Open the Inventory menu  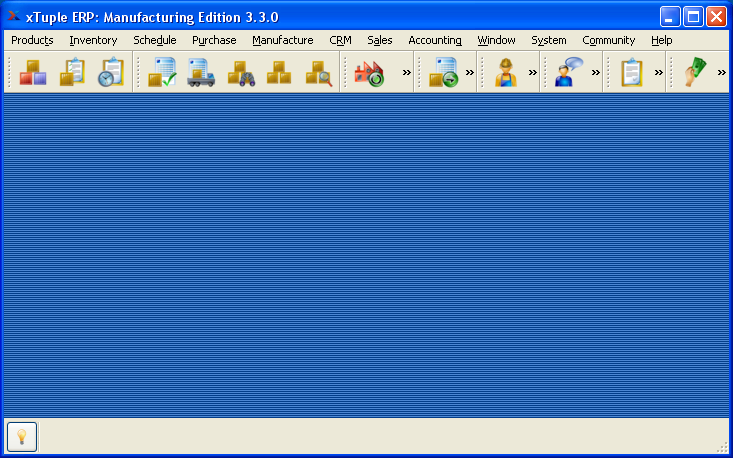coord(93,41)
